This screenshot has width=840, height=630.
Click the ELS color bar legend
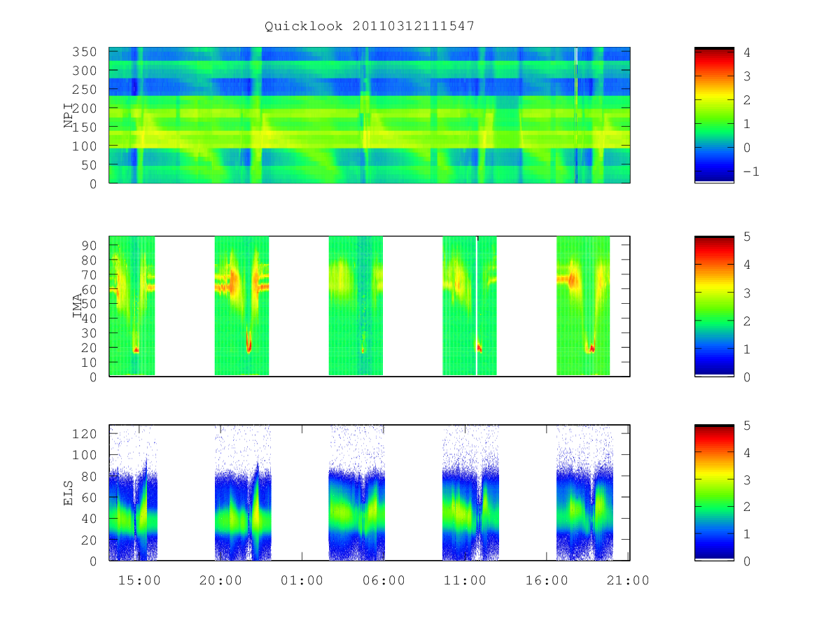714,493
